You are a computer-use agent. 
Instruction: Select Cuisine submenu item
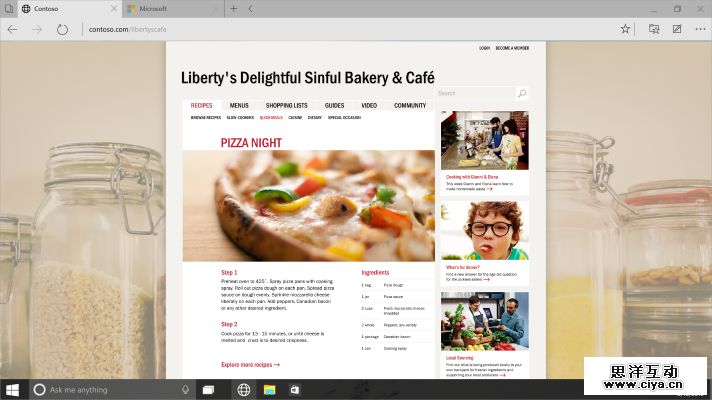tap(295, 118)
